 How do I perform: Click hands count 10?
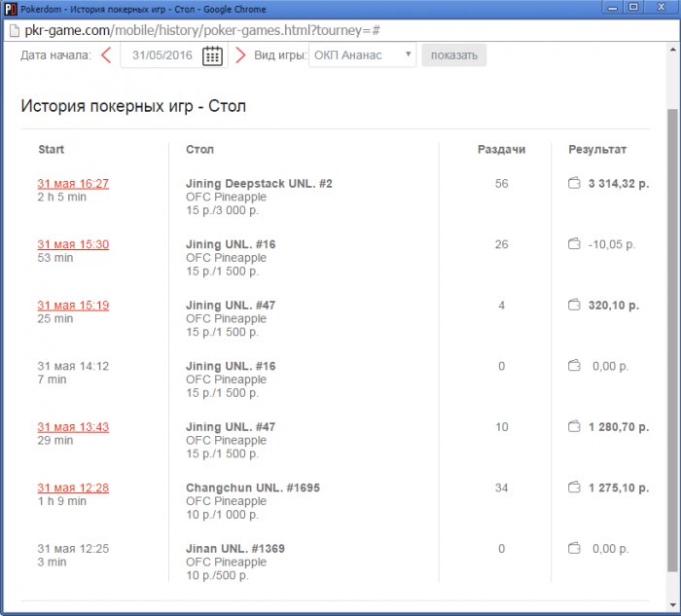[x=501, y=426]
